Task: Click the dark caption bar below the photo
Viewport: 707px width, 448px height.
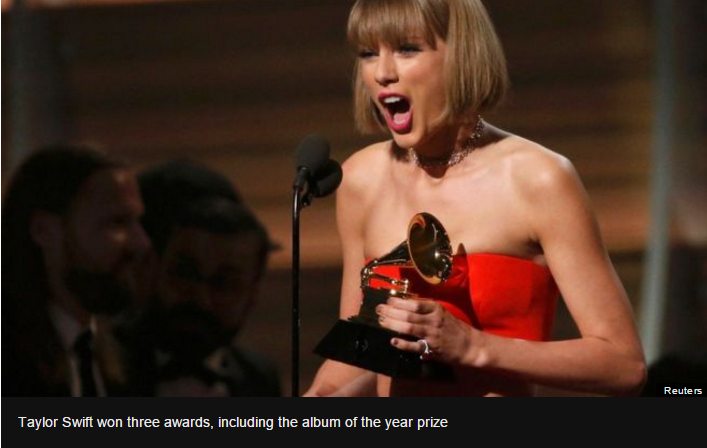Action: coord(354,422)
